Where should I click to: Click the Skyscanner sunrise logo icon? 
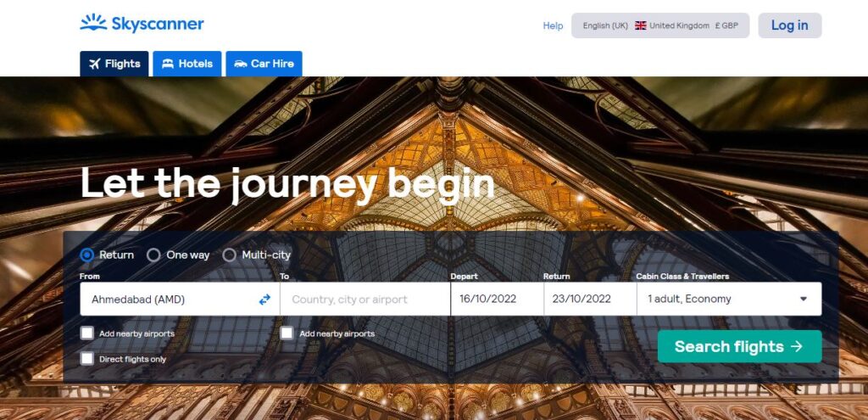93,23
